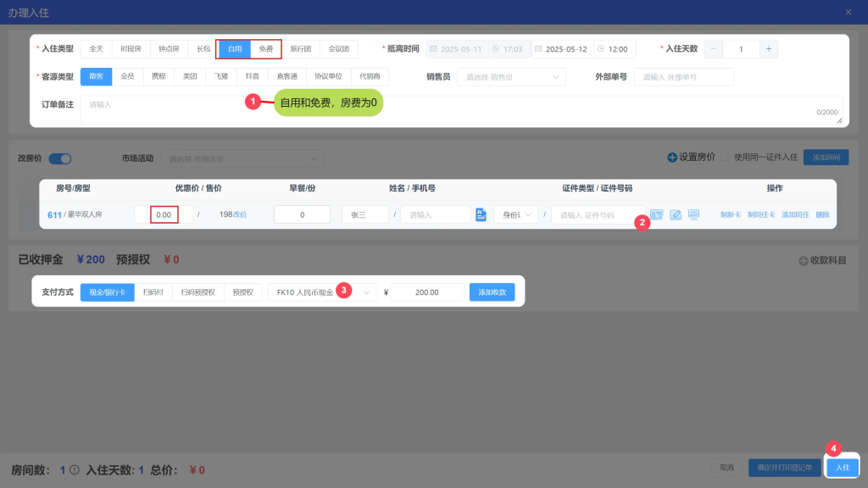Image resolution: width=868 pixels, height=488 pixels.
Task: Click the 入住 confirm button
Action: (842, 468)
